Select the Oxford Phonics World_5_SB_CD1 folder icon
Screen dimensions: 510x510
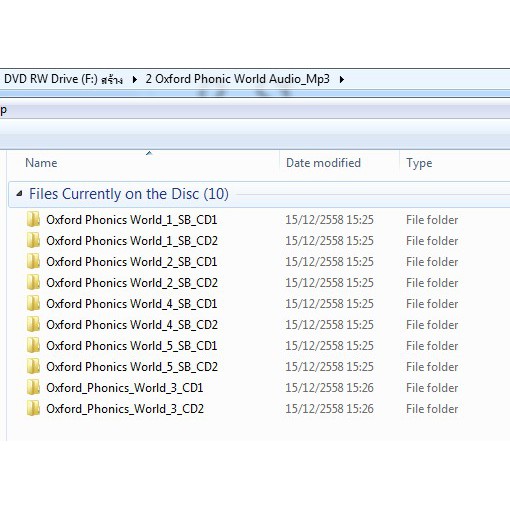(33, 345)
